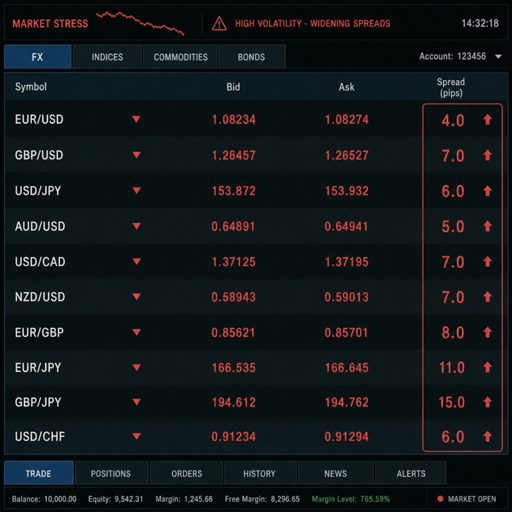Click the NZD/USD spread up arrow
Screen dimensions: 512x512
click(x=487, y=297)
